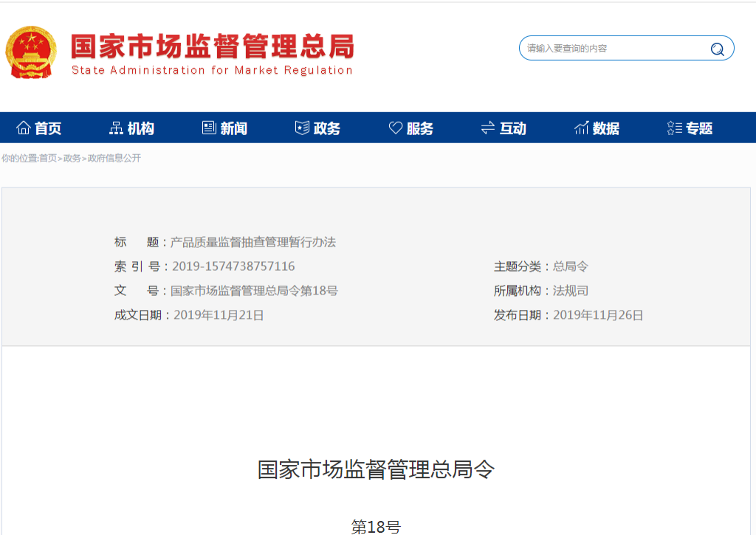Viewport: 756px width, 535px height.
Task: Select 所属机构 value 法规司
Action: [x=571, y=291]
